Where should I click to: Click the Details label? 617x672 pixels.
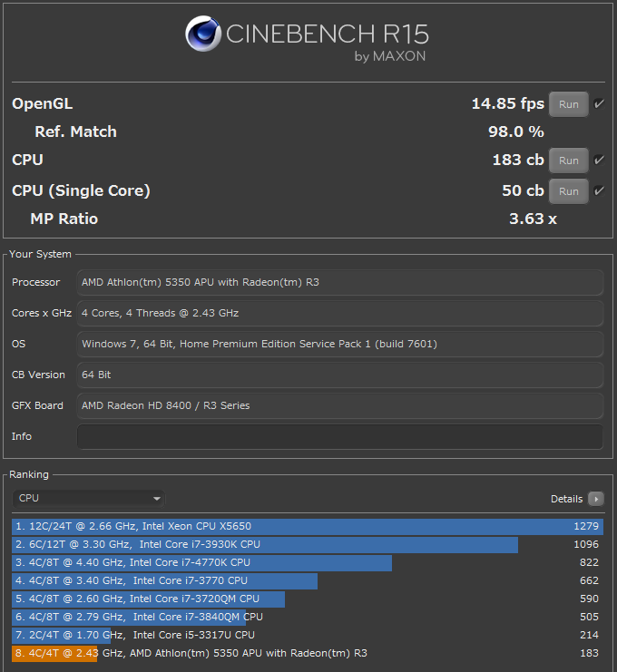tap(566, 499)
